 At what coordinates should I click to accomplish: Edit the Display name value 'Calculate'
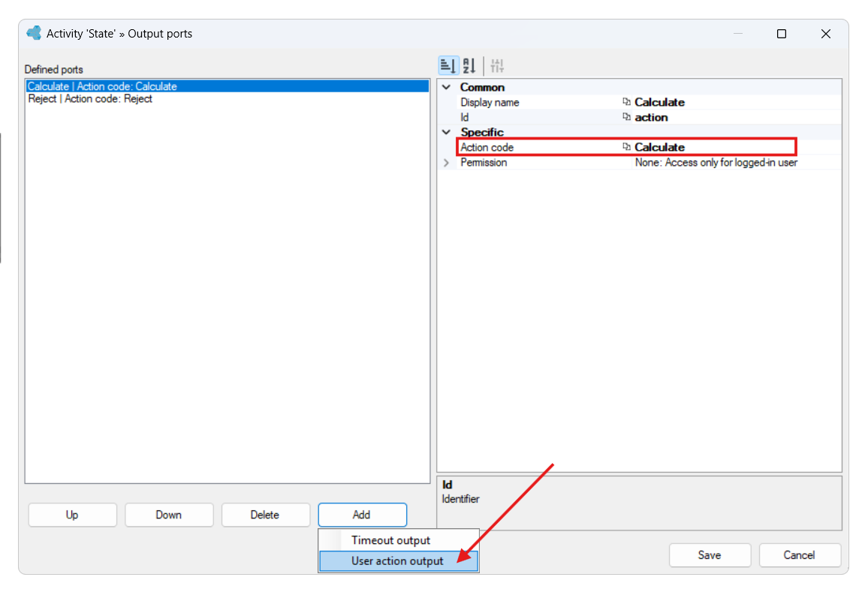coord(659,102)
